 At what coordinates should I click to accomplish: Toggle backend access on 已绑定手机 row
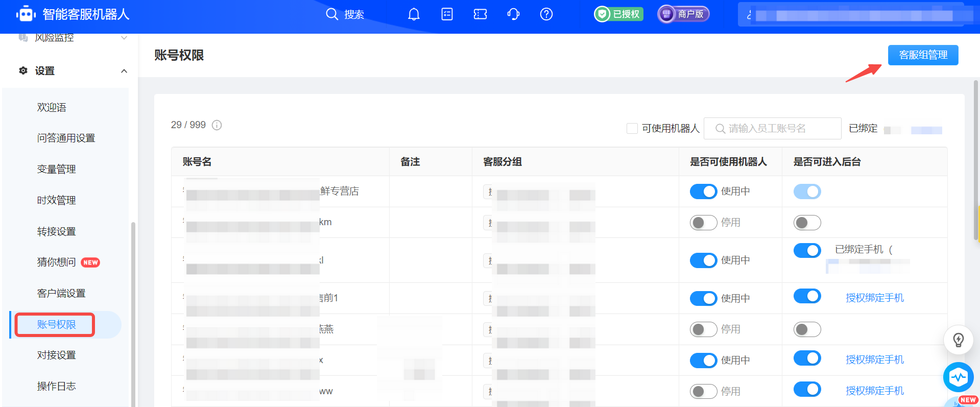807,250
